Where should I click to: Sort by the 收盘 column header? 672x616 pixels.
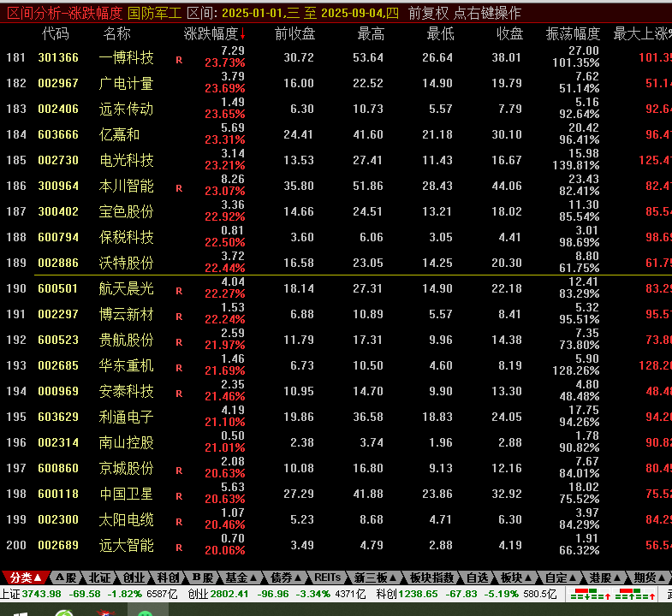(x=509, y=34)
